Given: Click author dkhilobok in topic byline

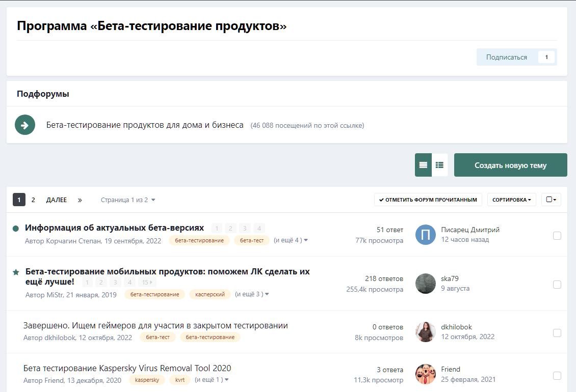Looking at the screenshot, I should click(x=60, y=338).
